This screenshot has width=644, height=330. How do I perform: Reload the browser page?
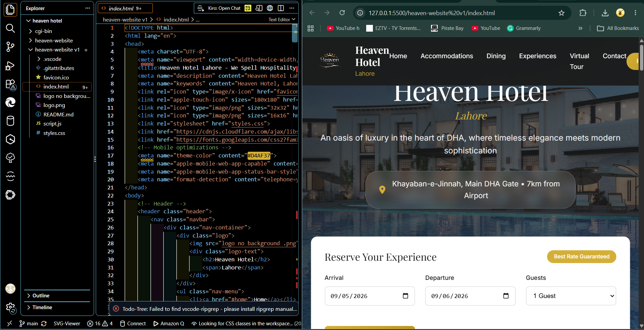click(342, 13)
